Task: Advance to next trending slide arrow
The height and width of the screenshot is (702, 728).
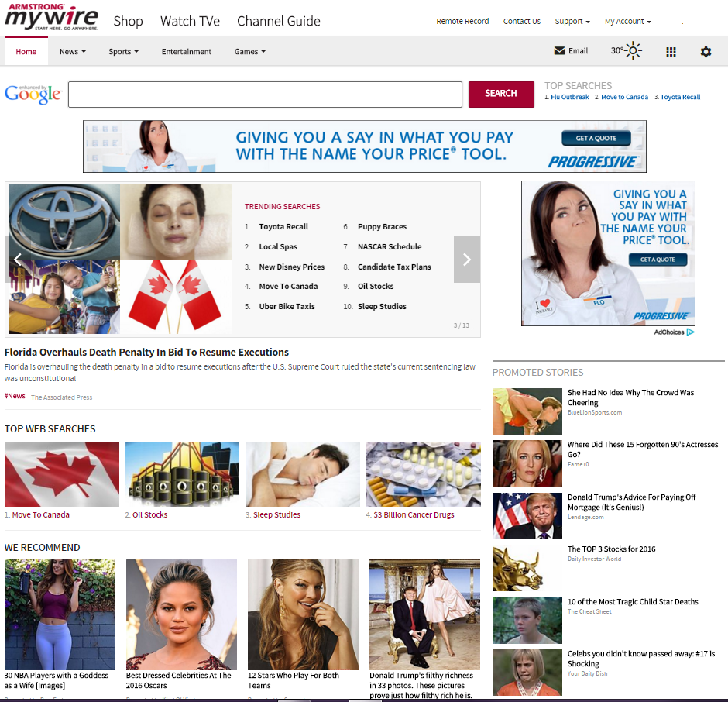Action: click(x=466, y=260)
